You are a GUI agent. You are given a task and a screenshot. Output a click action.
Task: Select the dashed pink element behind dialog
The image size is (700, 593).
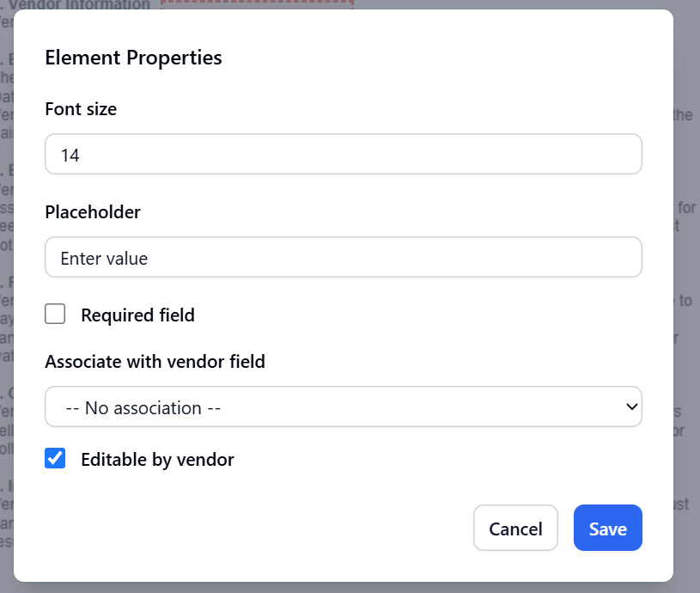(x=258, y=4)
